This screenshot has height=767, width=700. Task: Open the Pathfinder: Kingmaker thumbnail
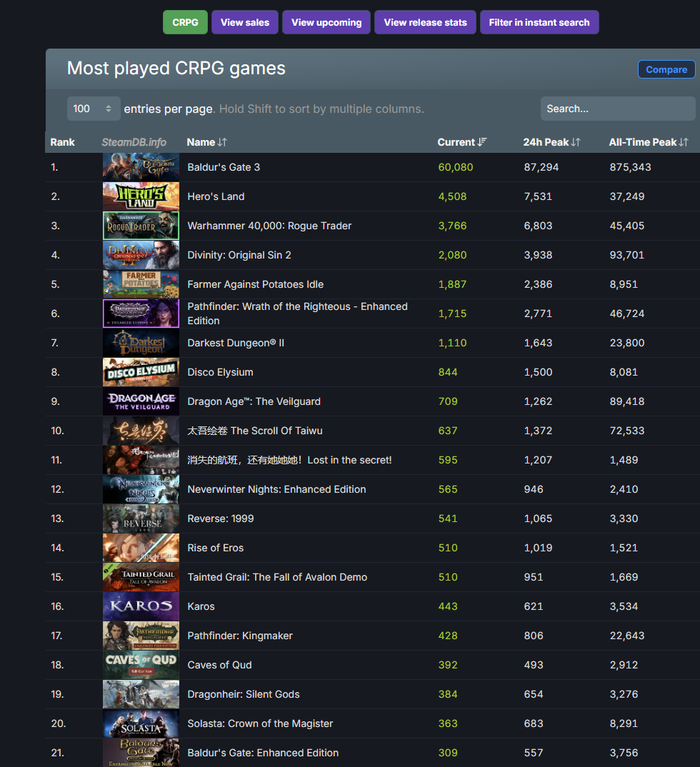pyautogui.click(x=141, y=636)
